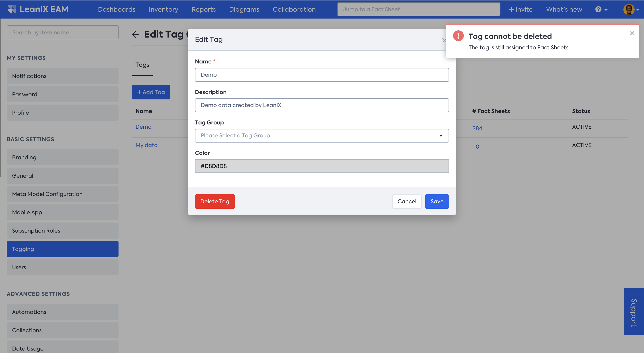Screen dimensions: 644x353
Task: Open the Users settings item
Action: tap(63, 267)
